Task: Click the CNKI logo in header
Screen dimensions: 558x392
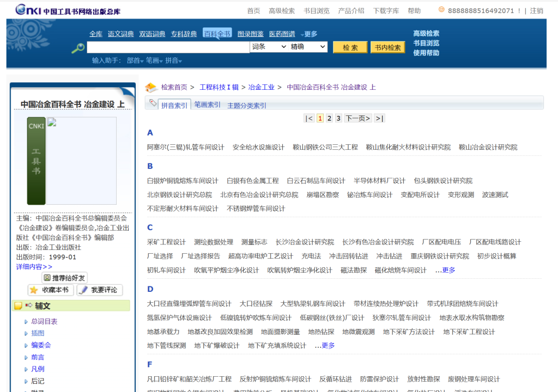Action: pos(27,10)
